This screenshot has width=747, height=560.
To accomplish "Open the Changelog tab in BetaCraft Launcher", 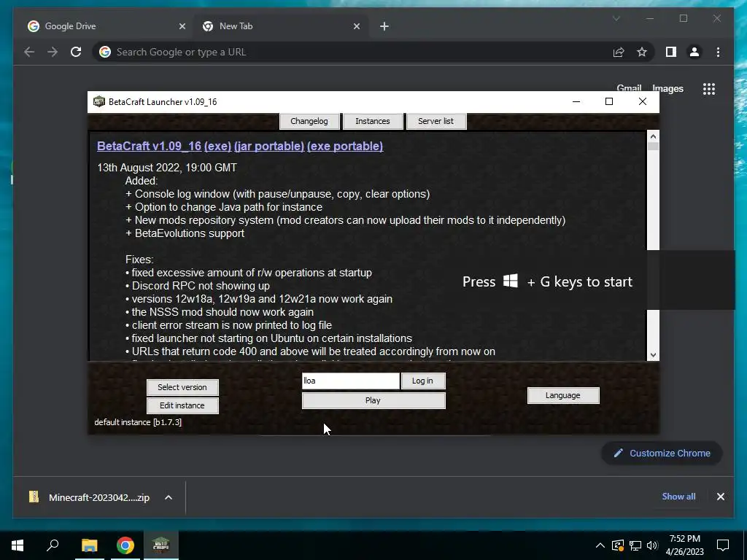I will [309, 121].
